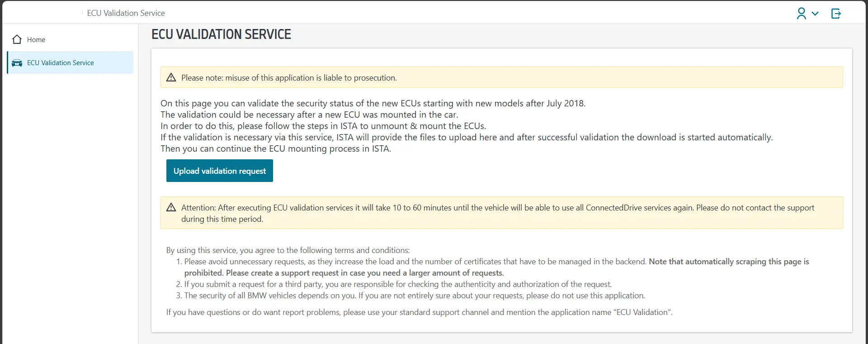The height and width of the screenshot is (344, 868).
Task: Click the warning triangle in the misuse notice
Action: (x=171, y=77)
